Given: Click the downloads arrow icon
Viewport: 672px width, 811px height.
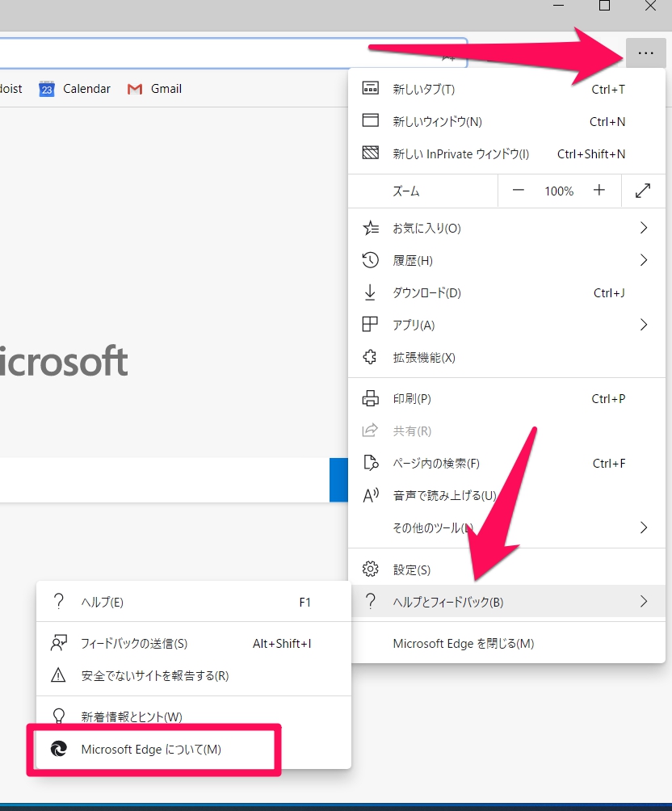Looking at the screenshot, I should click(x=371, y=292).
